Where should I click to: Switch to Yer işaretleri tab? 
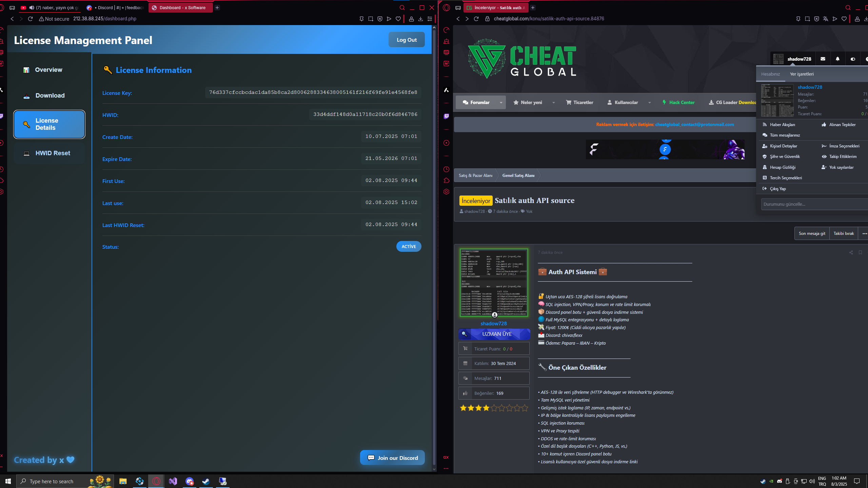point(802,74)
